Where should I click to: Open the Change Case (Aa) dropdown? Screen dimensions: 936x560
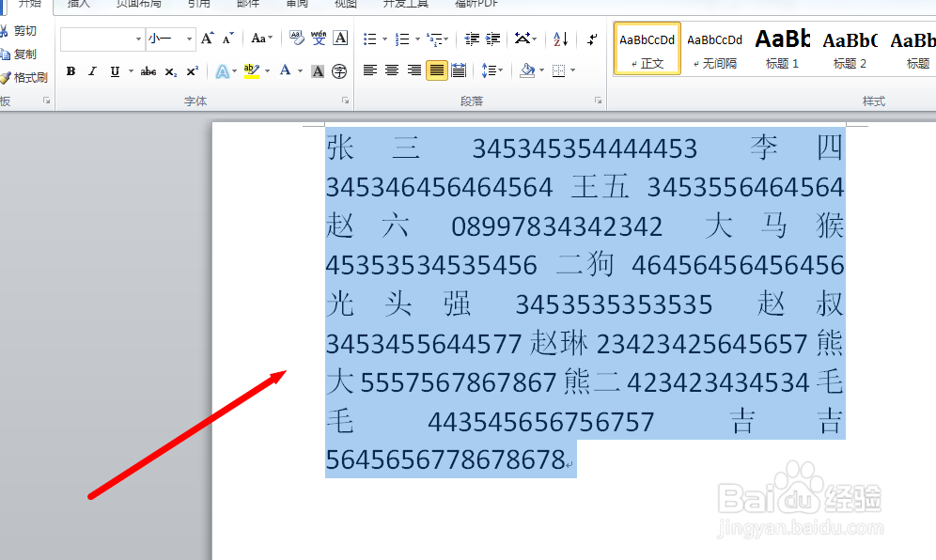click(261, 39)
